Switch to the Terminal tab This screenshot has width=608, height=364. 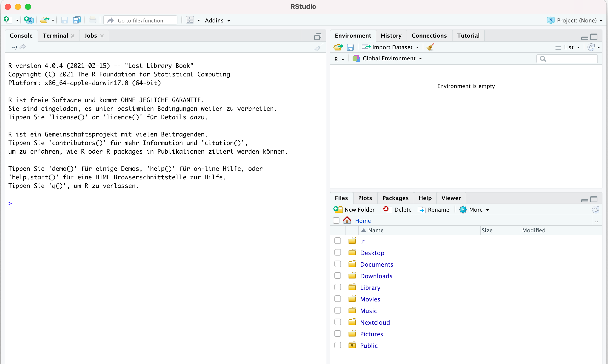[55, 36]
